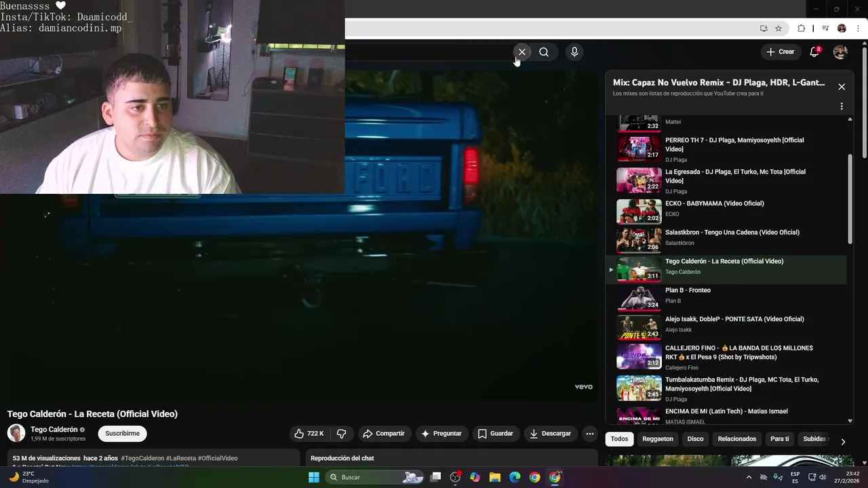
Task: Open Chrome extensions puzzle icon
Action: [802, 28]
